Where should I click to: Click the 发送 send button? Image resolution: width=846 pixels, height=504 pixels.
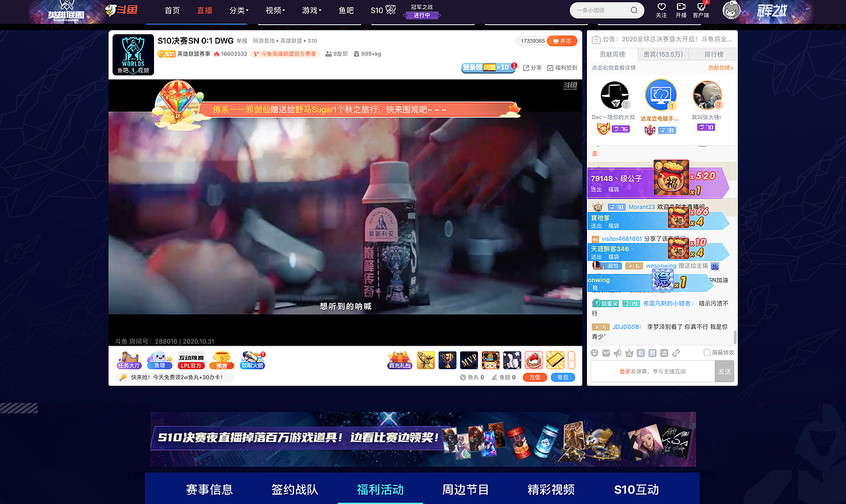[724, 371]
